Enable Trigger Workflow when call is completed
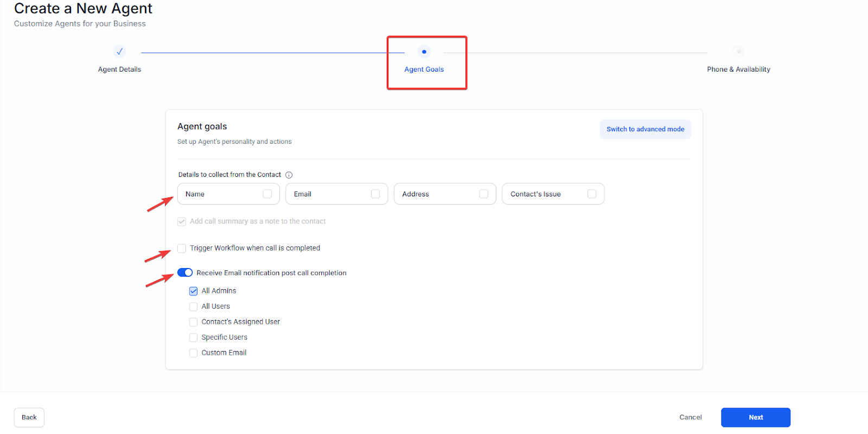 [182, 248]
